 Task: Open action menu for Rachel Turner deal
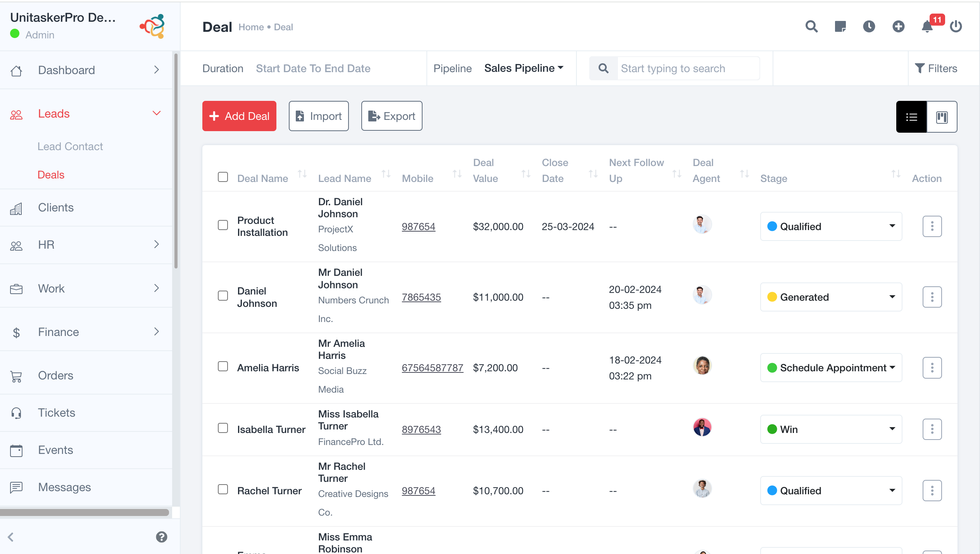click(932, 490)
